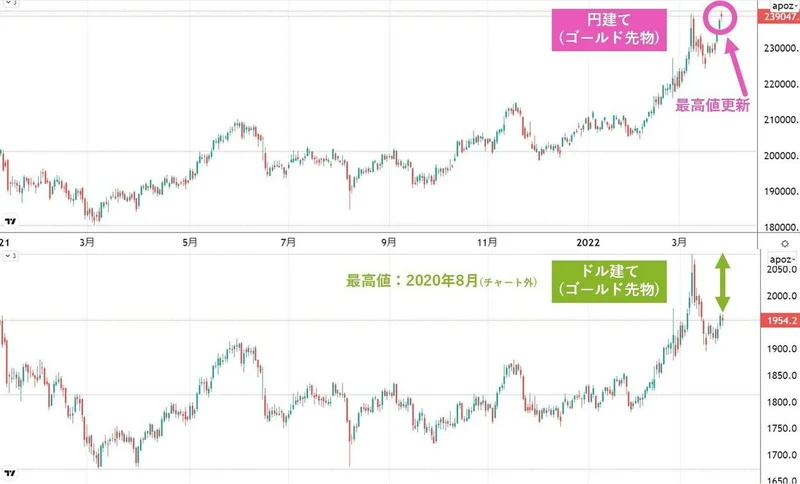Click the 2050.0 tick on lower price scale

[x=778, y=270]
